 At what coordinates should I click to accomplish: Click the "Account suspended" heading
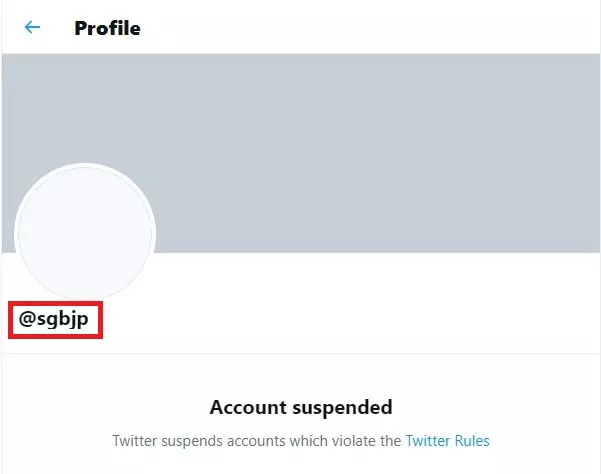[300, 407]
